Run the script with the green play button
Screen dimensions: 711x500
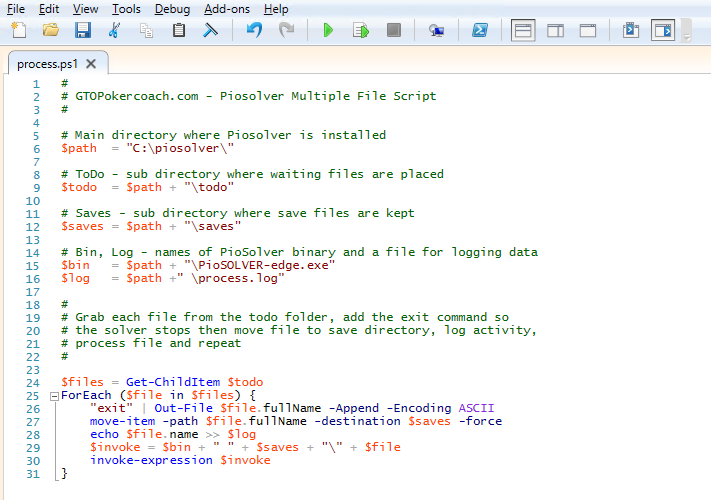328,31
